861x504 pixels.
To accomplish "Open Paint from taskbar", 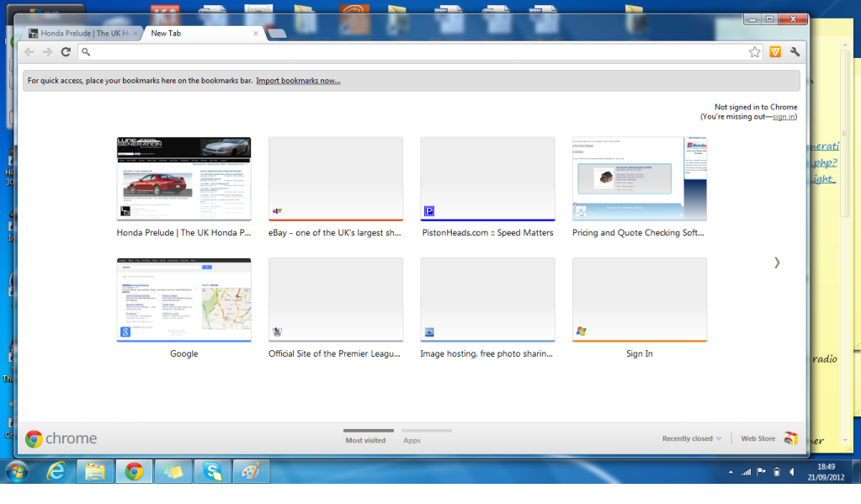I will (251, 472).
